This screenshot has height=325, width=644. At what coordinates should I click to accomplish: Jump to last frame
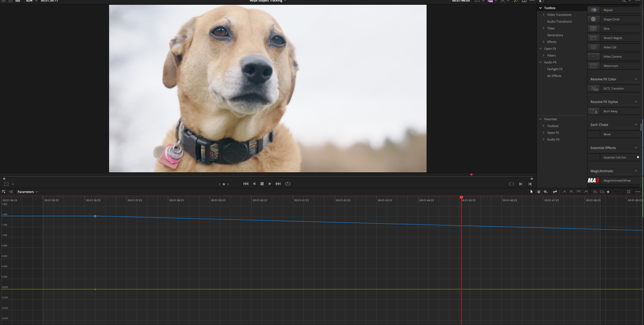tap(278, 184)
